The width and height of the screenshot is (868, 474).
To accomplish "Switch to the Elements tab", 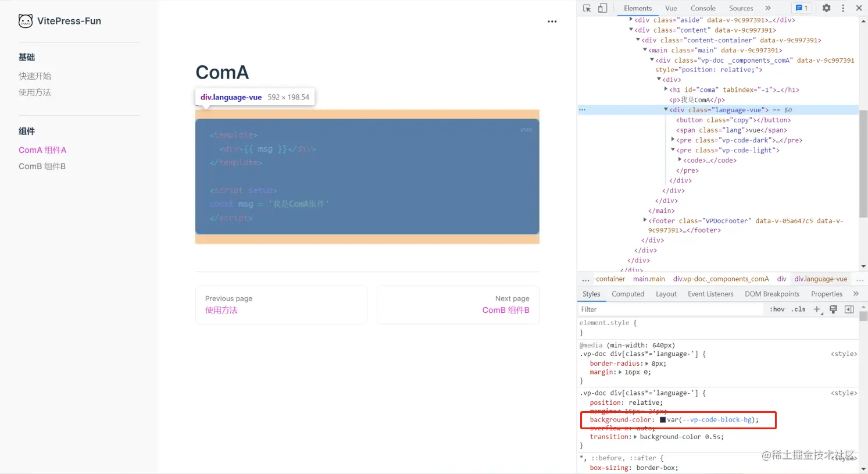I will pyautogui.click(x=638, y=8).
